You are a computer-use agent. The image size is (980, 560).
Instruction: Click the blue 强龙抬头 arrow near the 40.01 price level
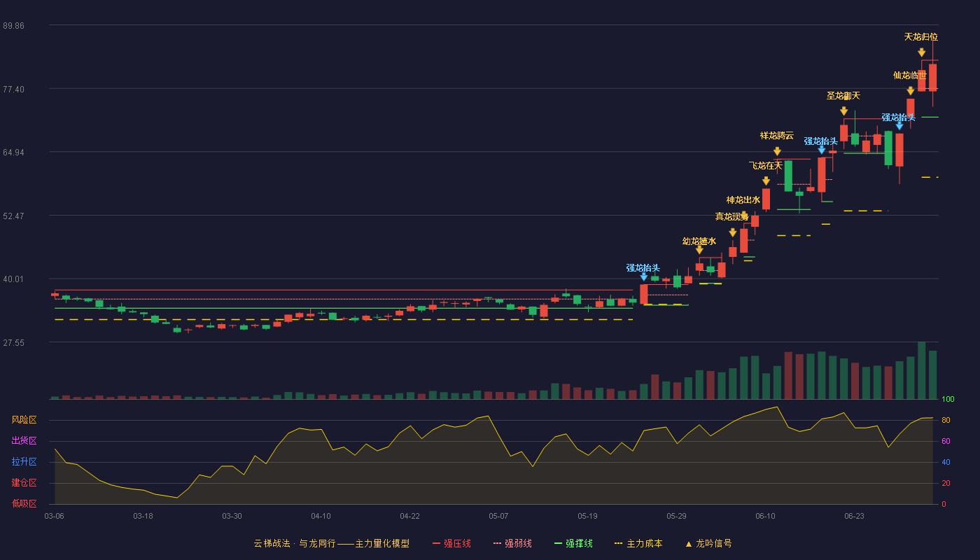click(643, 276)
